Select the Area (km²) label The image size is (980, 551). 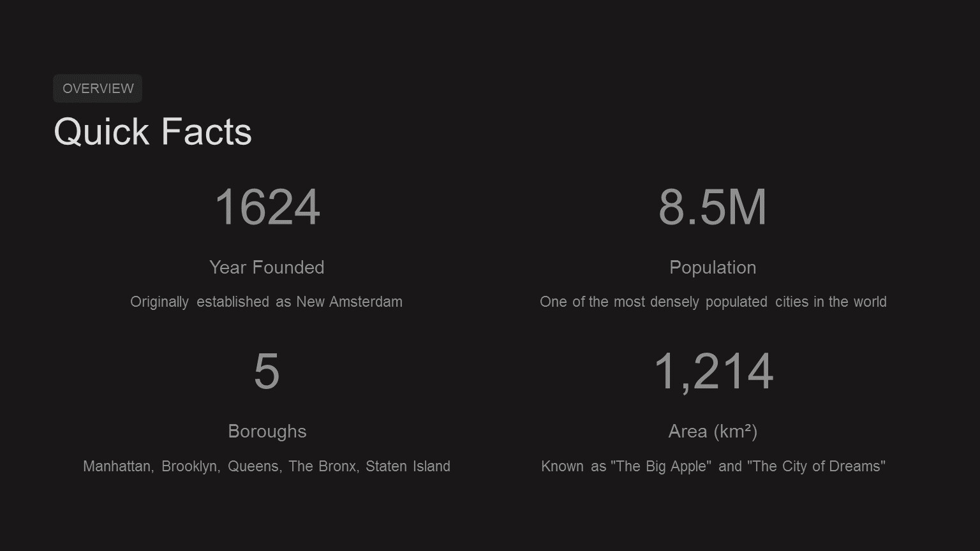pos(713,432)
